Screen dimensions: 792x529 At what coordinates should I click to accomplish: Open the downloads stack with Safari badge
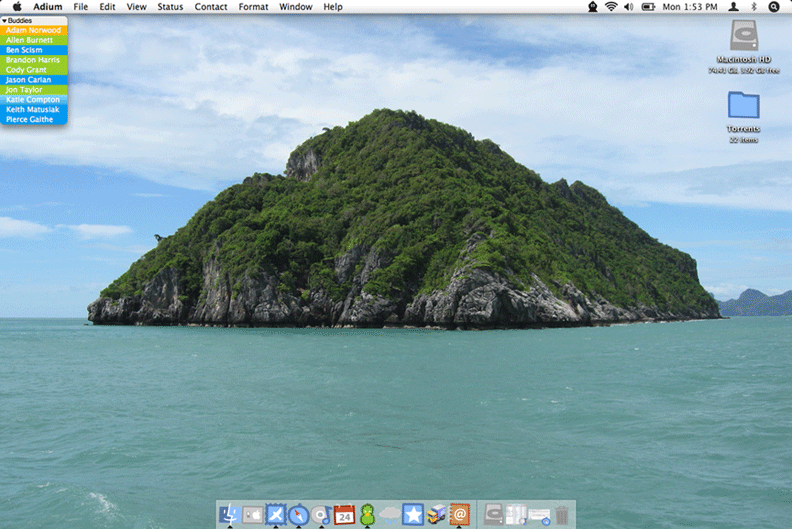(539, 516)
